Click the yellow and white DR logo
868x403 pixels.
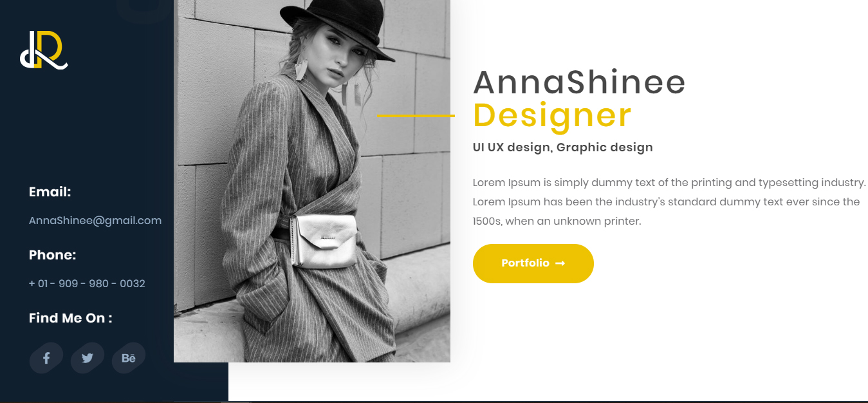44,50
